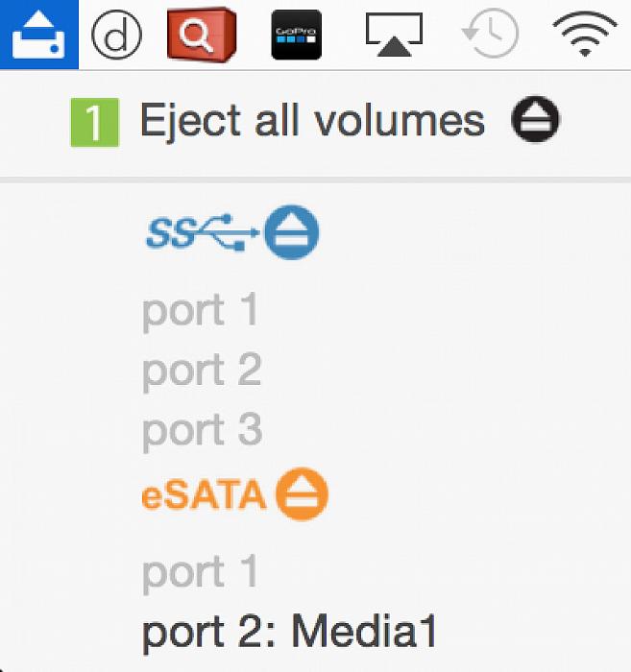This screenshot has height=672, width=631.
Task: Click the black eject-all icon
Action: [x=535, y=119]
